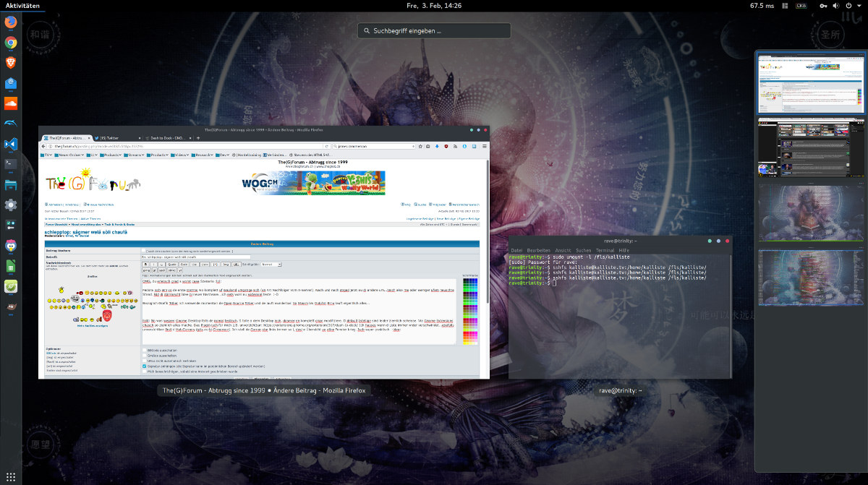868x485 pixels.
Task: Switch to the Twitter tab in Firefox
Action: pos(116,137)
